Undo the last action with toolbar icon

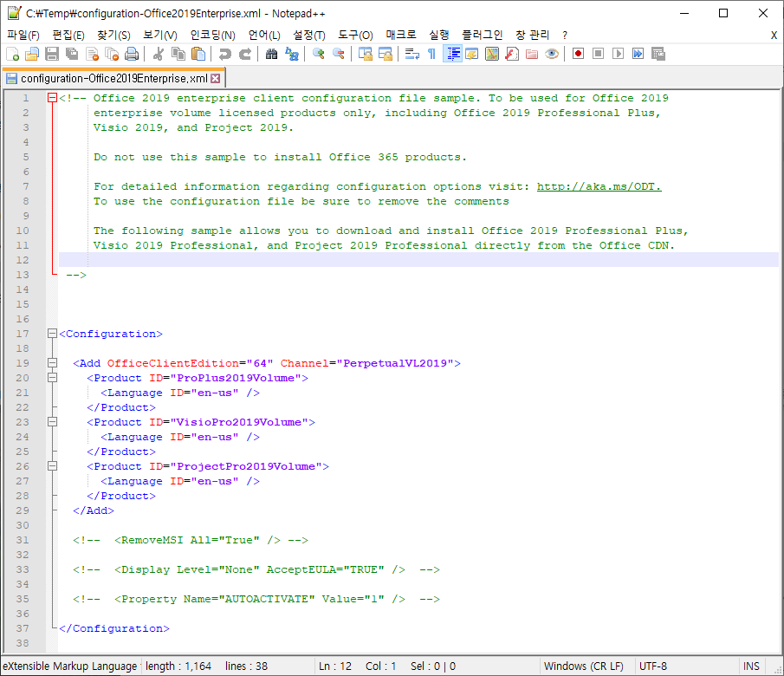(224, 54)
